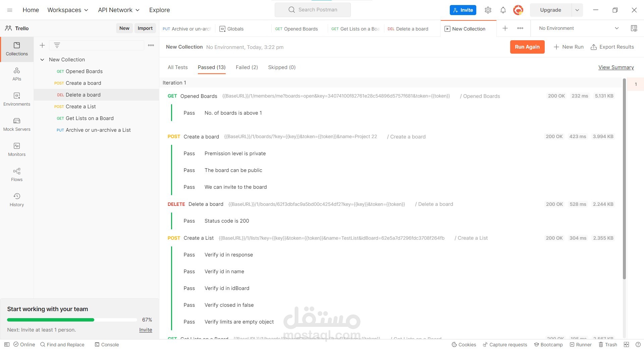Open Bootcamp from the status bar

tap(548, 344)
